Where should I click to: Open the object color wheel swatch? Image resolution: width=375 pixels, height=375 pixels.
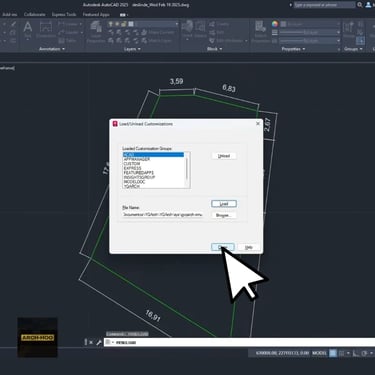275,24
